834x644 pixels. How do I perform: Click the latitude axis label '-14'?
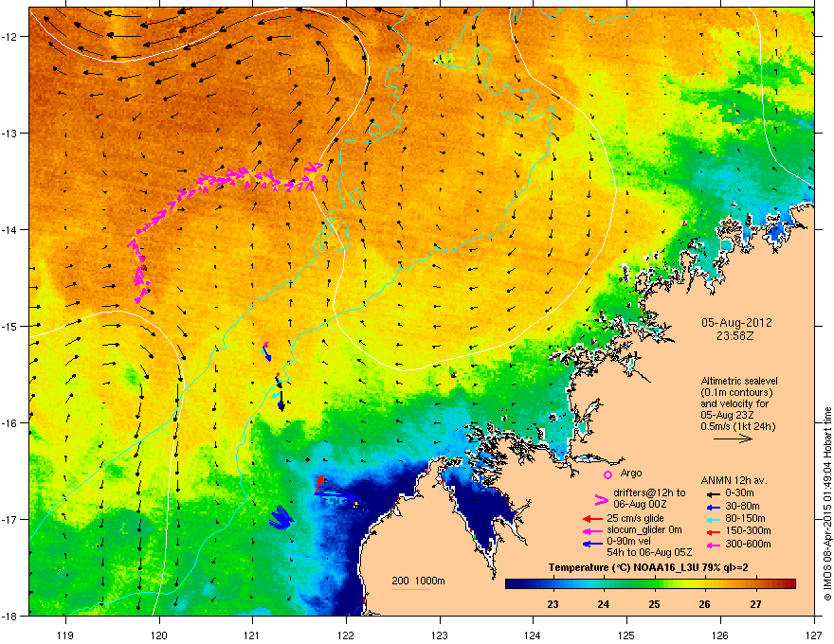[x=9, y=229]
